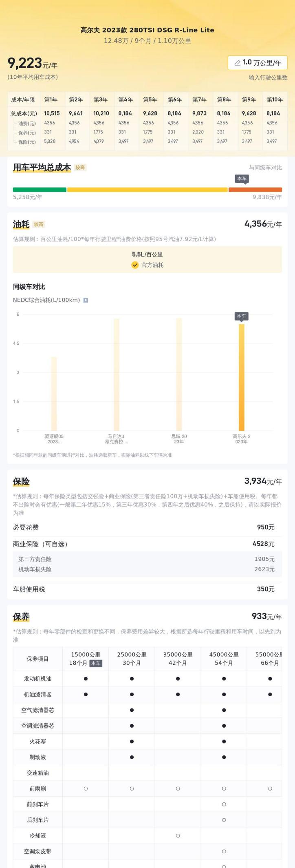Select the 第1年 cost column header

(x=51, y=100)
